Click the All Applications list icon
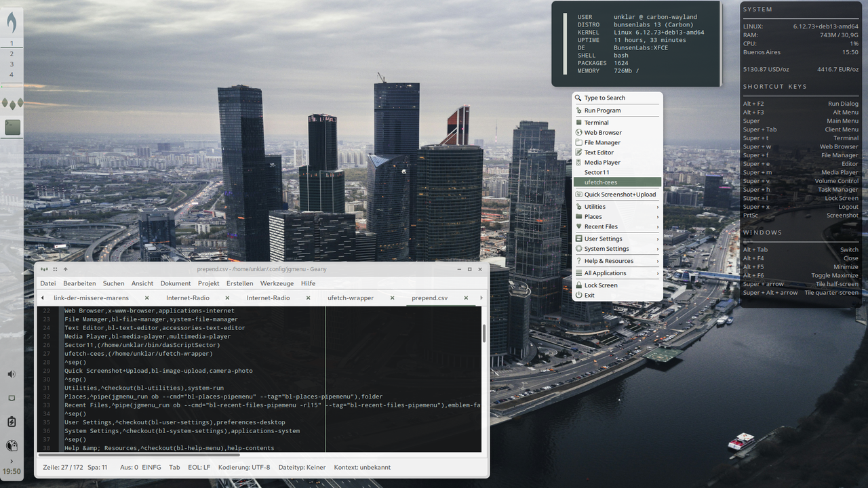This screenshot has width=868, height=488. pyautogui.click(x=578, y=273)
